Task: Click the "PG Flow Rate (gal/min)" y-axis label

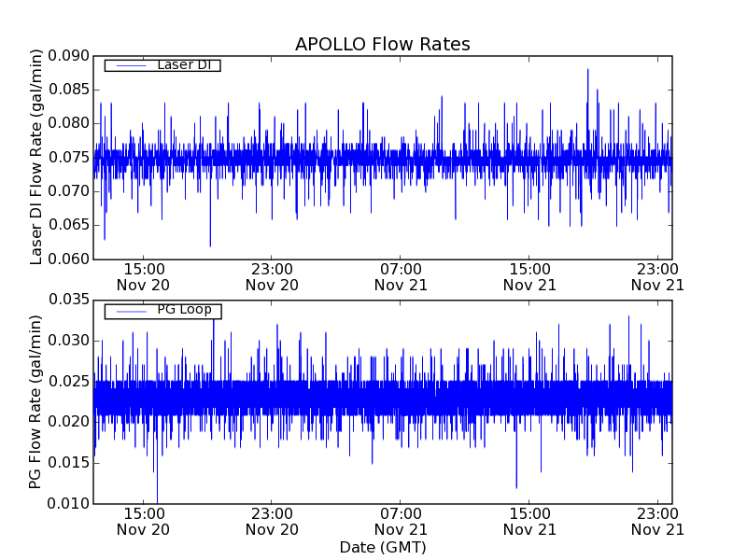Action: 36,401
